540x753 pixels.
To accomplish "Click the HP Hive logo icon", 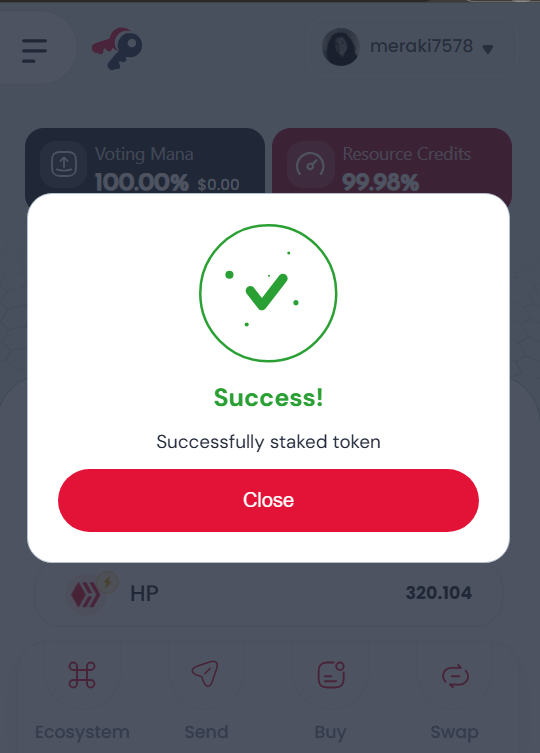I will [86, 595].
